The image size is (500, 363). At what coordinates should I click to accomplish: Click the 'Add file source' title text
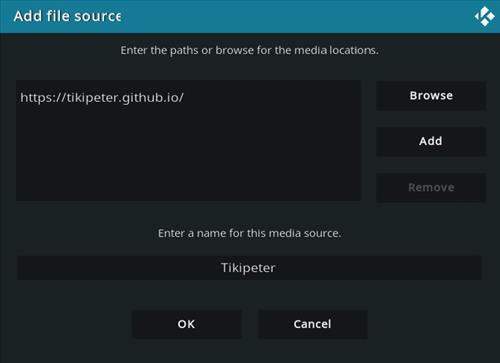click(x=67, y=16)
